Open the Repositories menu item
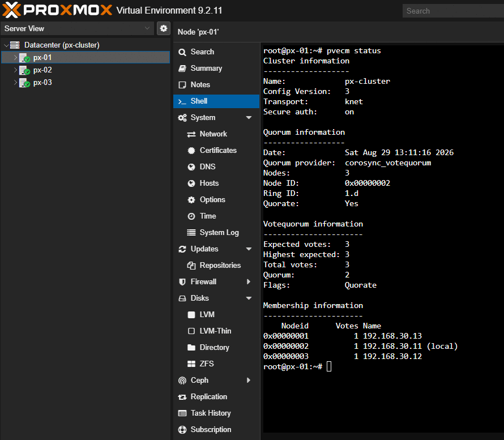The image size is (504, 440). [x=216, y=266]
